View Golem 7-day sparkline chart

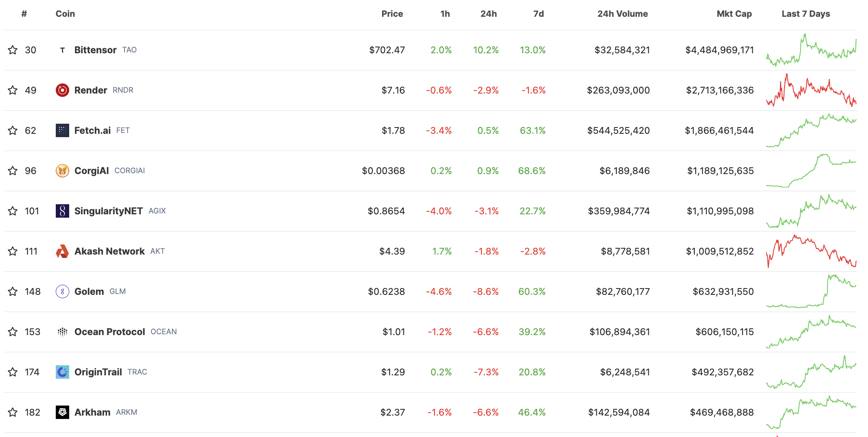click(811, 291)
